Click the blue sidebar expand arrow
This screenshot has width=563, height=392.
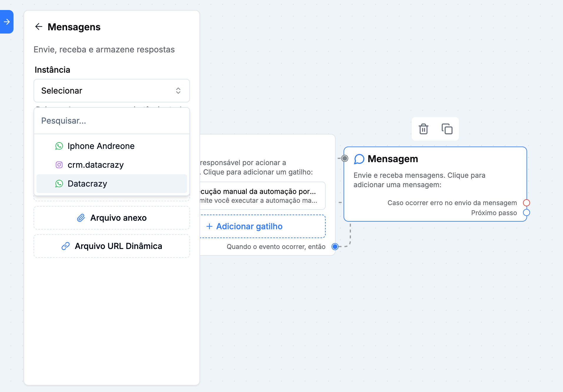6,22
